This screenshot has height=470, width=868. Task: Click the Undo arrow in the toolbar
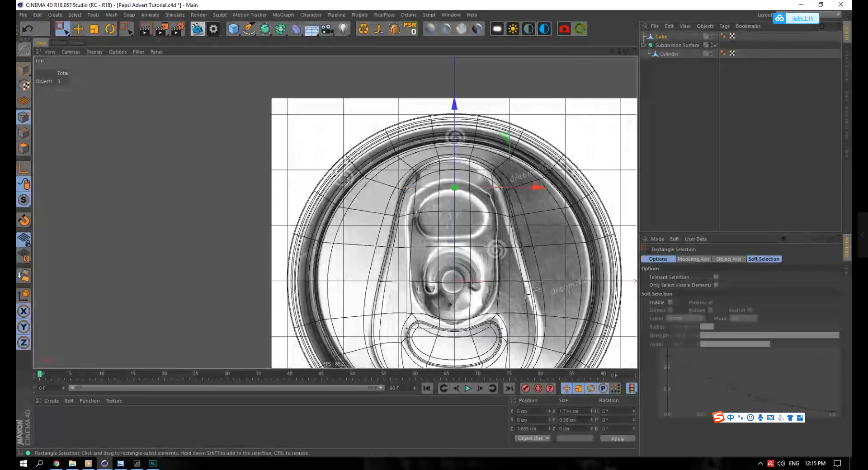(28, 29)
